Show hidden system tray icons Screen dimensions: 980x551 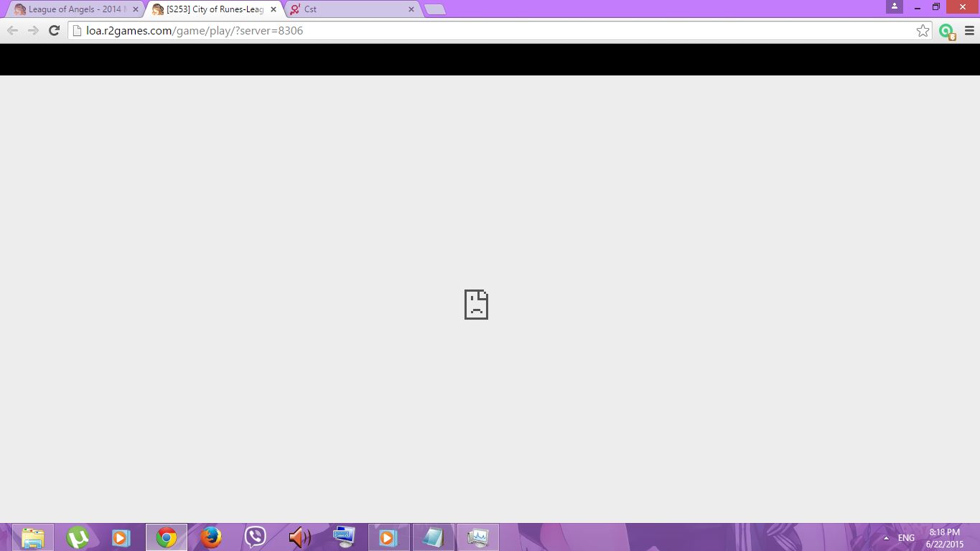tap(886, 538)
